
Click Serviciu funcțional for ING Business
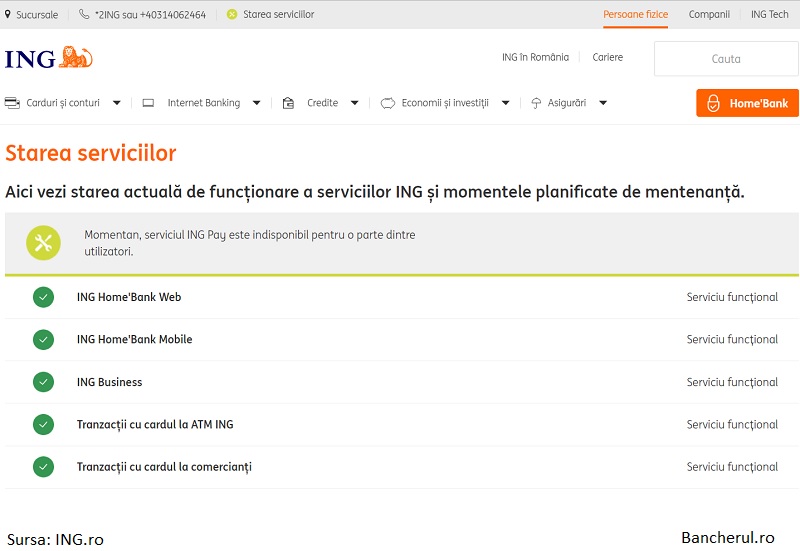[x=732, y=382]
